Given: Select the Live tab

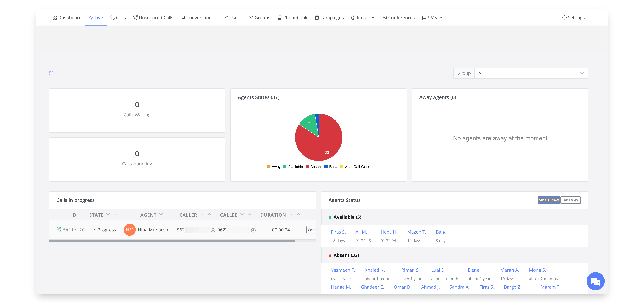Looking at the screenshot, I should pyautogui.click(x=96, y=18).
